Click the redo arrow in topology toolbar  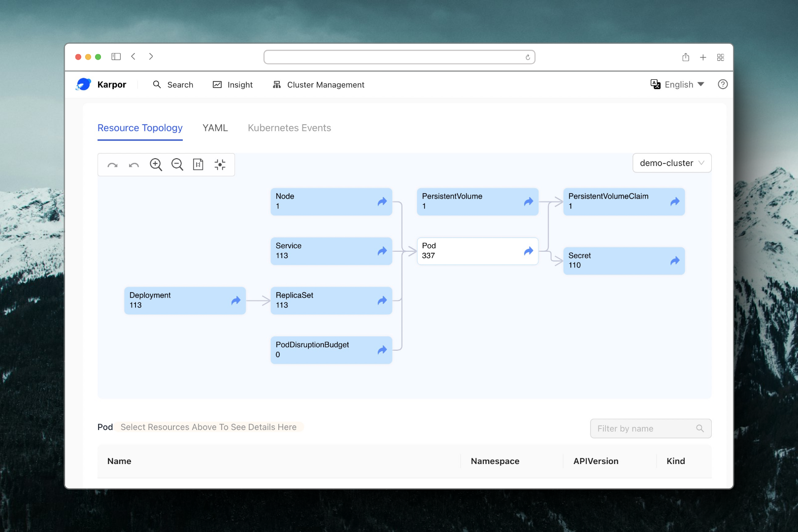[112, 165]
